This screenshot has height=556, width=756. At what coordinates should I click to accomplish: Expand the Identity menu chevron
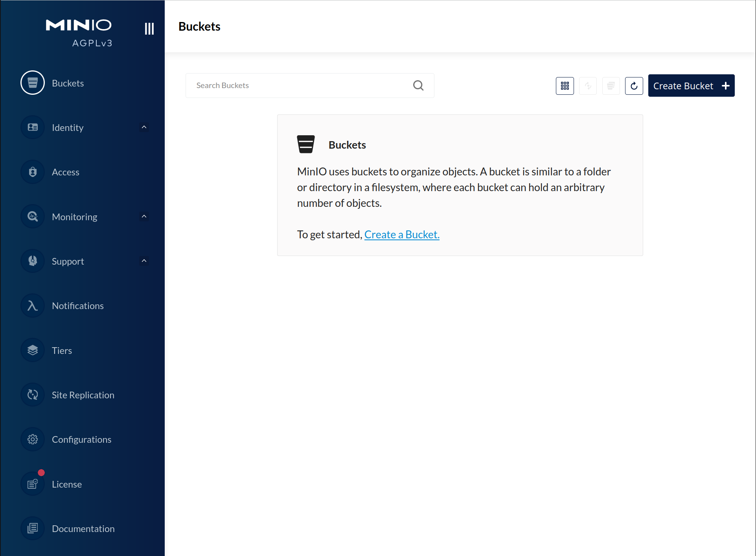coord(144,127)
